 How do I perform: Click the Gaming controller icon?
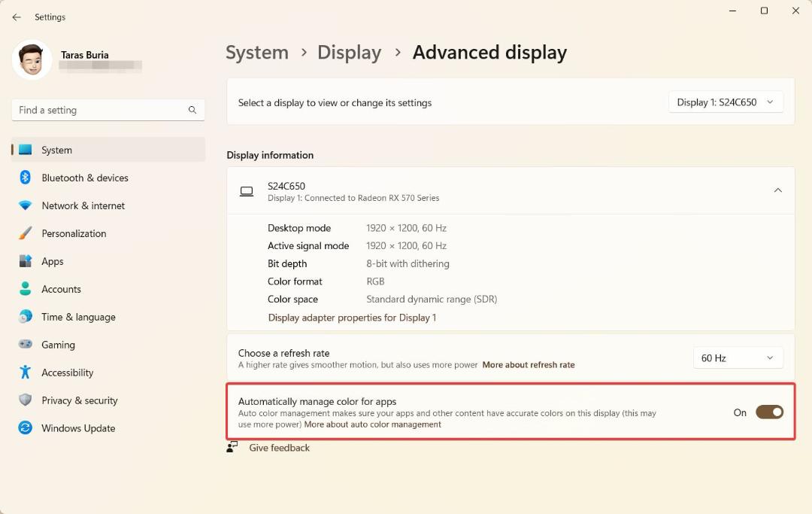[25, 344]
